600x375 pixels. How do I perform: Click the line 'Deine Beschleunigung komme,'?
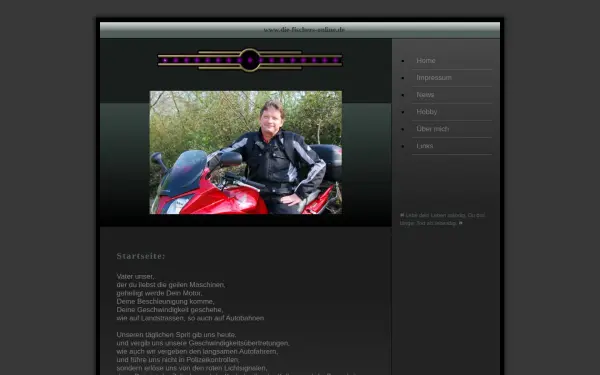pyautogui.click(x=165, y=302)
